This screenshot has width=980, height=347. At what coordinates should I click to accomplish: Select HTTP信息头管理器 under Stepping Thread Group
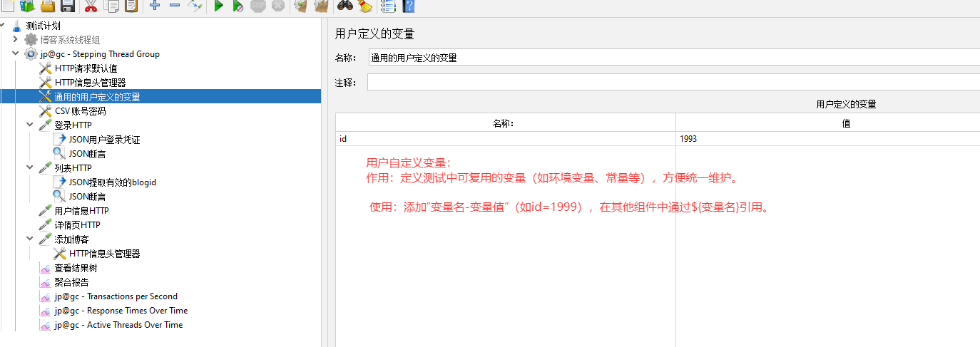coord(90,83)
